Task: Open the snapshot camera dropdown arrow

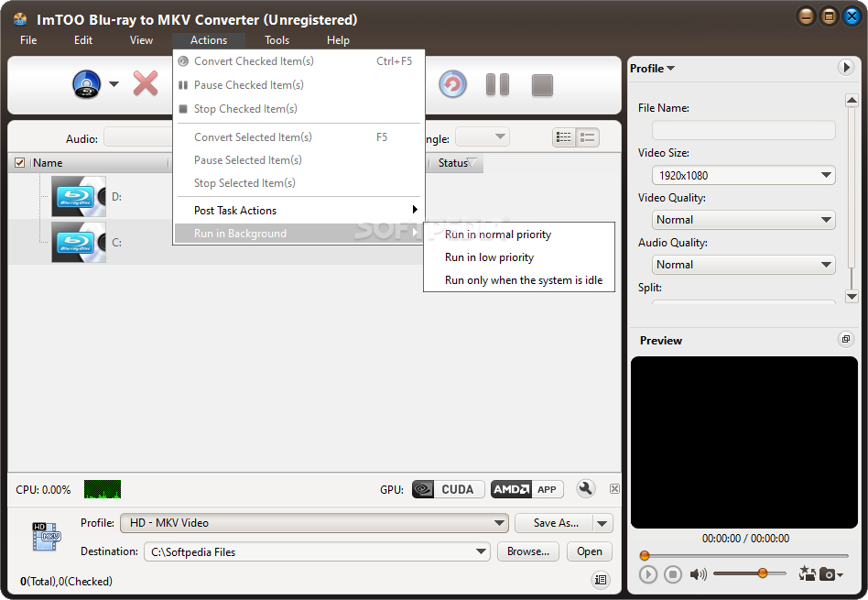Action: click(x=840, y=575)
